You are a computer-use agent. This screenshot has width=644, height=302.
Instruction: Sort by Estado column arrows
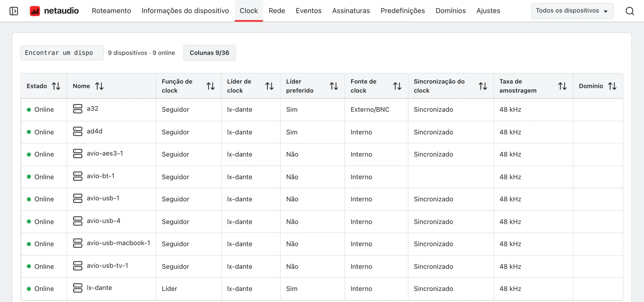pos(56,86)
